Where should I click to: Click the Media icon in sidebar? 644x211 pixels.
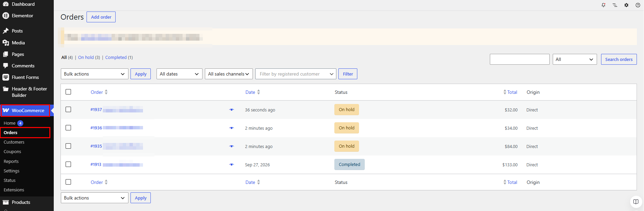pos(6,43)
